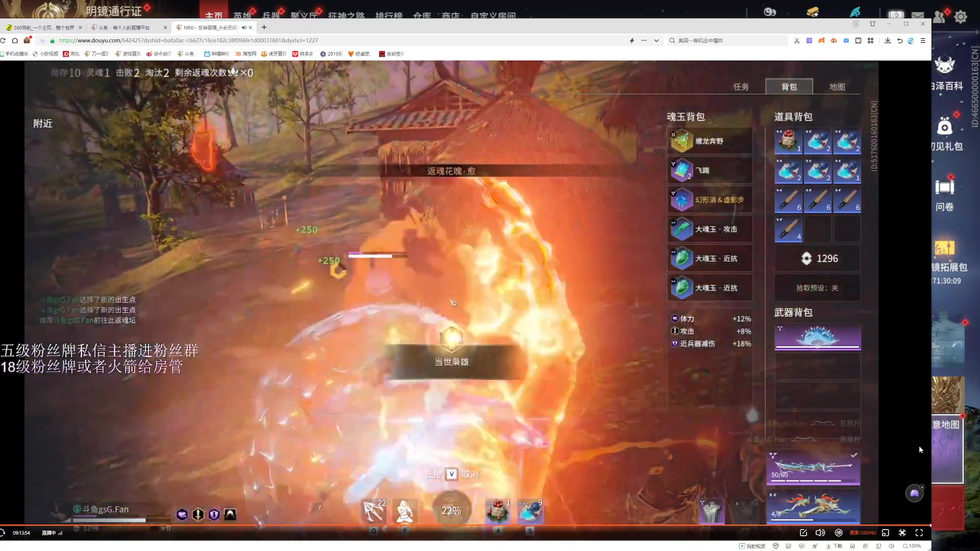This screenshot has height=551, width=980.
Task: Toggle the lightning speed mode icon
Action: (x=632, y=40)
